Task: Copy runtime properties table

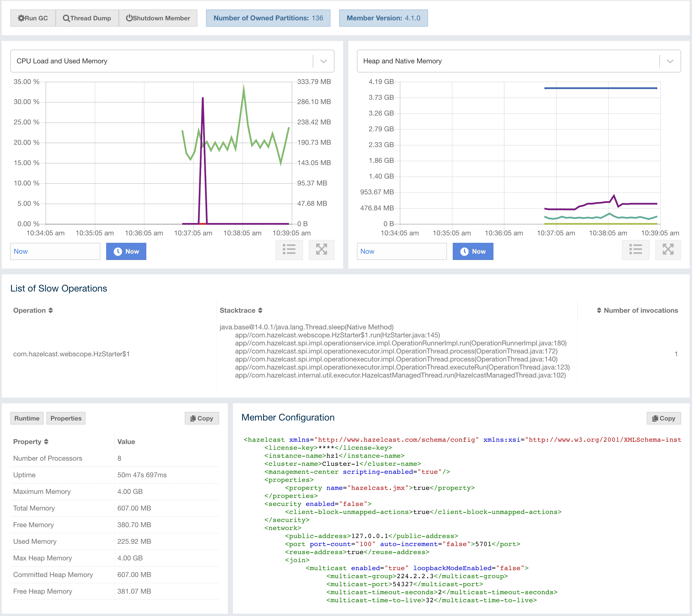Action: pos(202,418)
